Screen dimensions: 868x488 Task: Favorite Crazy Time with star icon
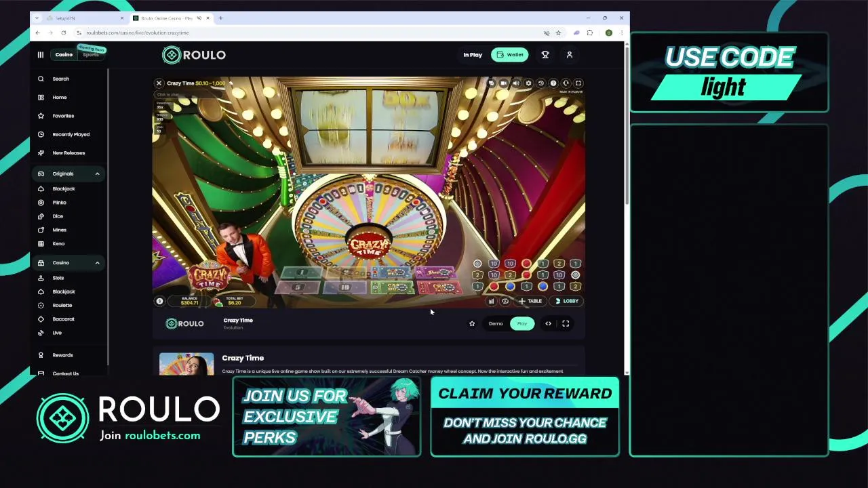pos(472,324)
